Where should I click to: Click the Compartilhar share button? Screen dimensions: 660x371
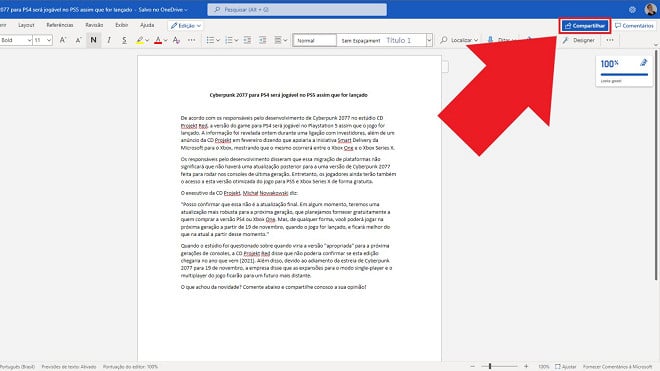pyautogui.click(x=585, y=26)
